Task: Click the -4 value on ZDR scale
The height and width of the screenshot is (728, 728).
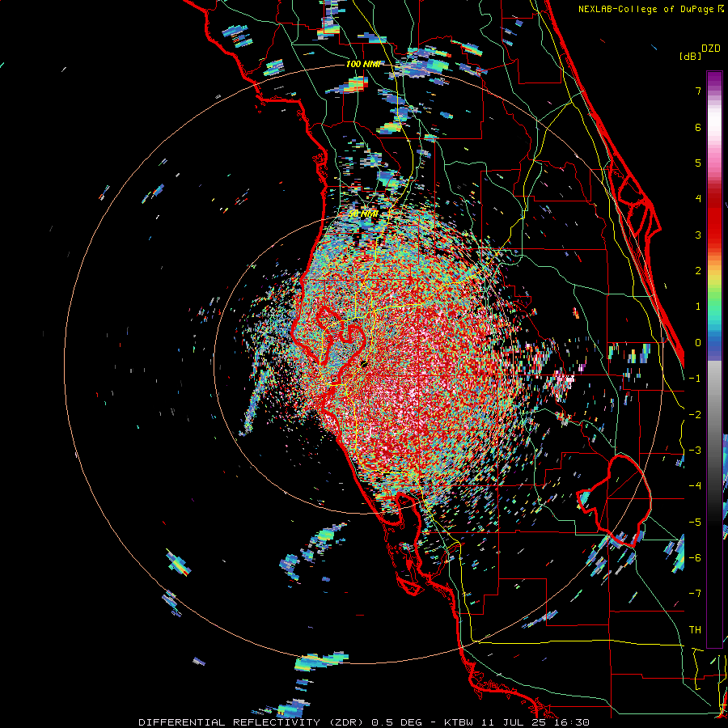Action: (x=695, y=485)
